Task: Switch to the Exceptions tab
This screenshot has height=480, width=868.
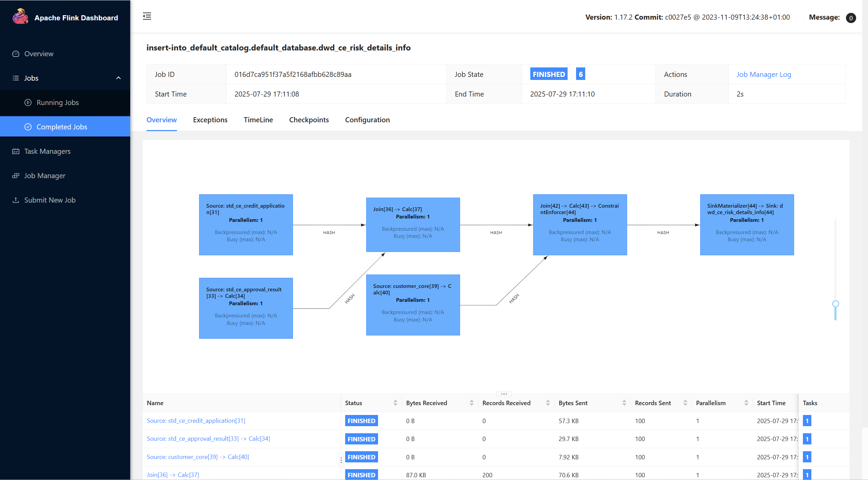Action: tap(210, 120)
